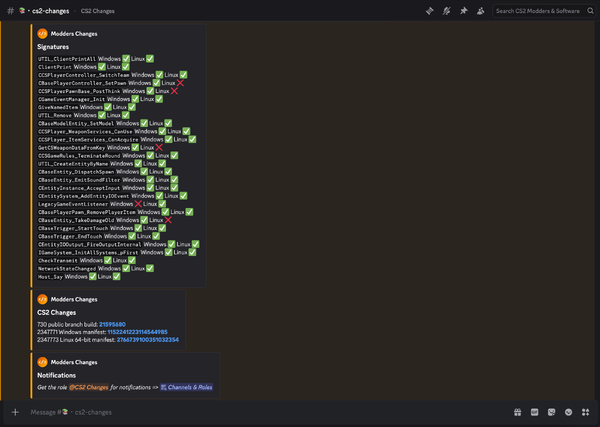Click the hash channel icon in the header

(x=11, y=11)
